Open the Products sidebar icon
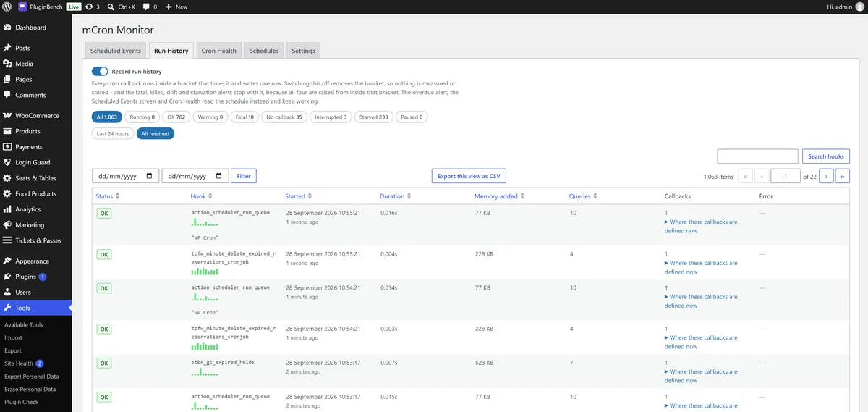Screen dimensions: 868x412 click(x=7, y=131)
